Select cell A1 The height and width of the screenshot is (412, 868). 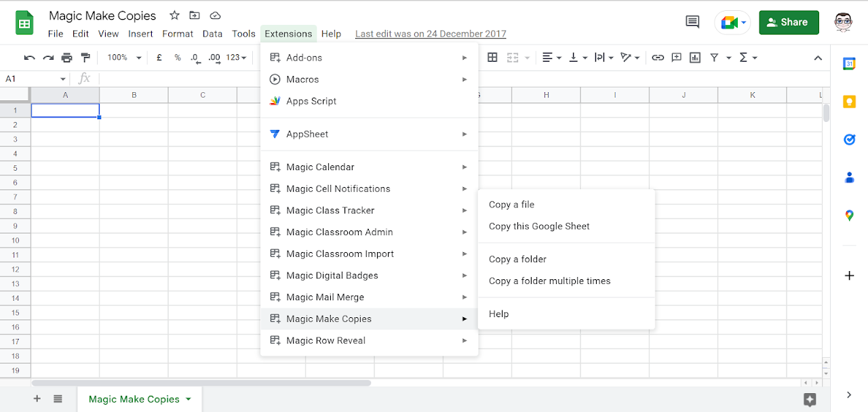click(x=65, y=110)
